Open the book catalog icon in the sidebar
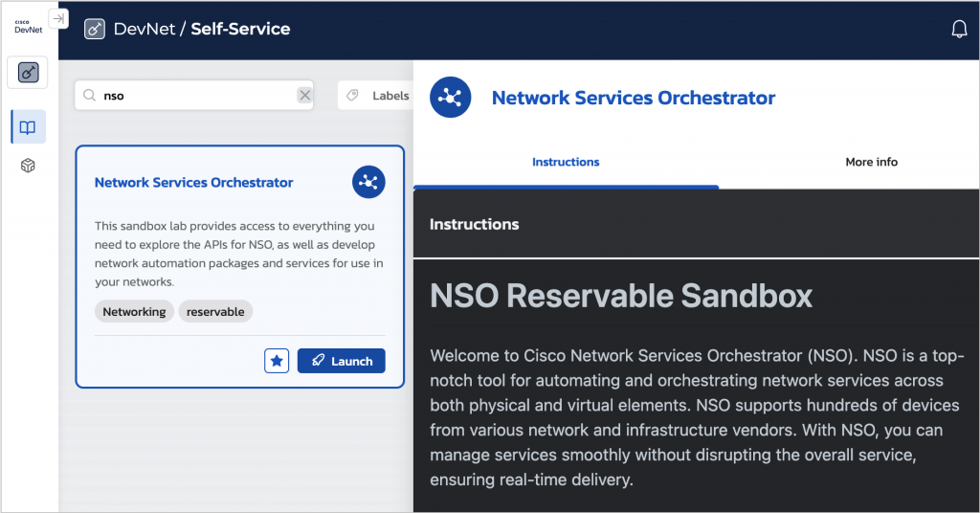This screenshot has height=513, width=980. [x=28, y=127]
